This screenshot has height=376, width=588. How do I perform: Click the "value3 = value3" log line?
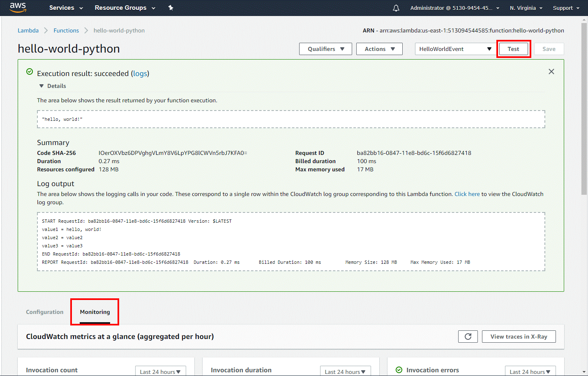coord(62,246)
